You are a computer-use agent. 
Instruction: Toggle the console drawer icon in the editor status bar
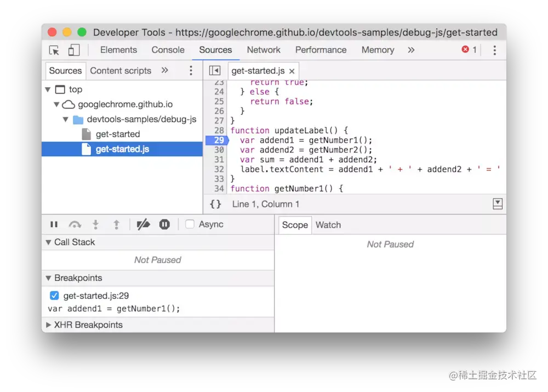pos(498,204)
